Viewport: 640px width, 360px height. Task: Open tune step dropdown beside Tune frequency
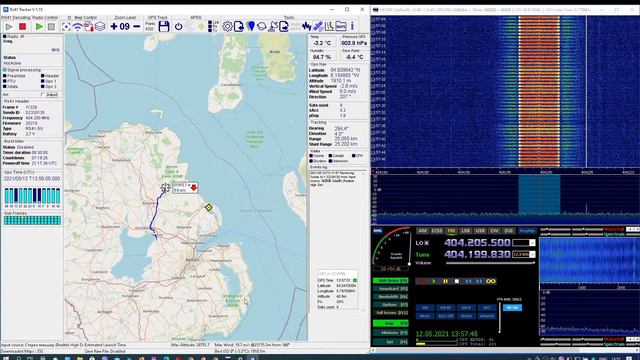click(532, 254)
